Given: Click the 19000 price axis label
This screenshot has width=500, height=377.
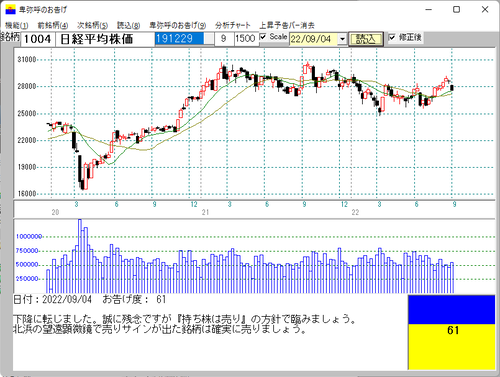Looking at the screenshot, I should tap(26, 167).
